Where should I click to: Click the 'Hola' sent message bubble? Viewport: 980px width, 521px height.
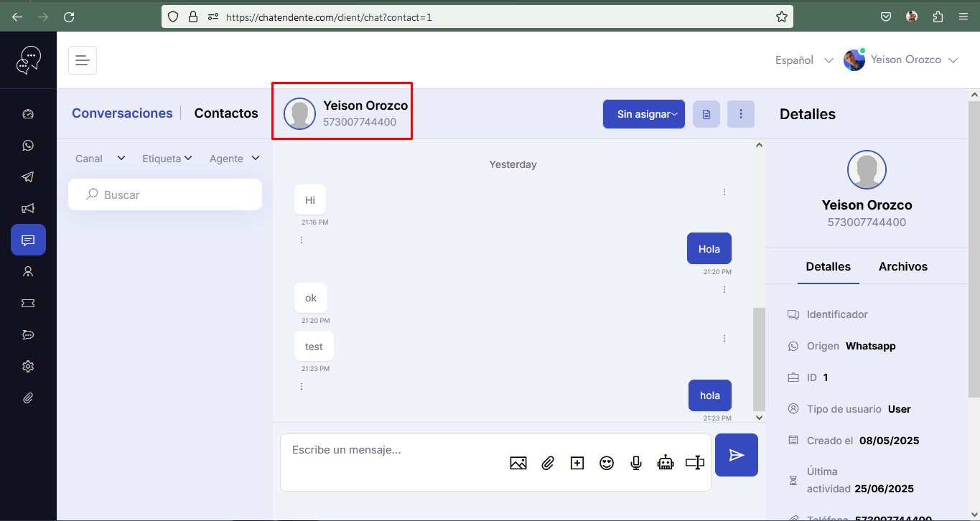point(709,249)
